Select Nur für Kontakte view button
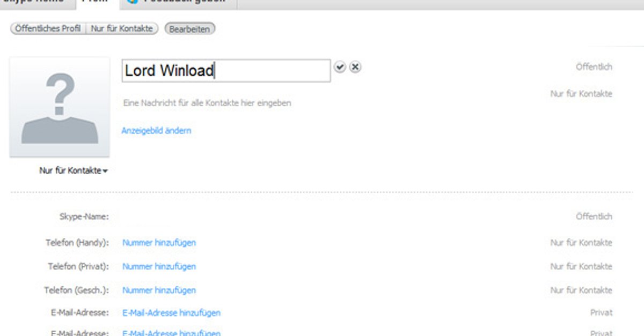Screen dimensions: 644x336 122,28
